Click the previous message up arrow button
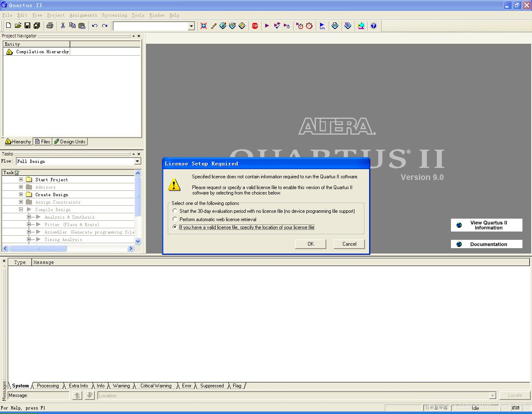 77,396
